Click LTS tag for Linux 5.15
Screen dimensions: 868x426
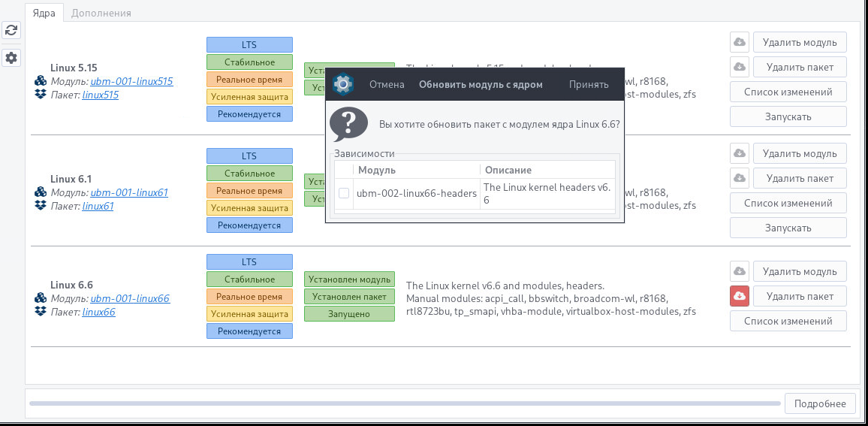(249, 45)
